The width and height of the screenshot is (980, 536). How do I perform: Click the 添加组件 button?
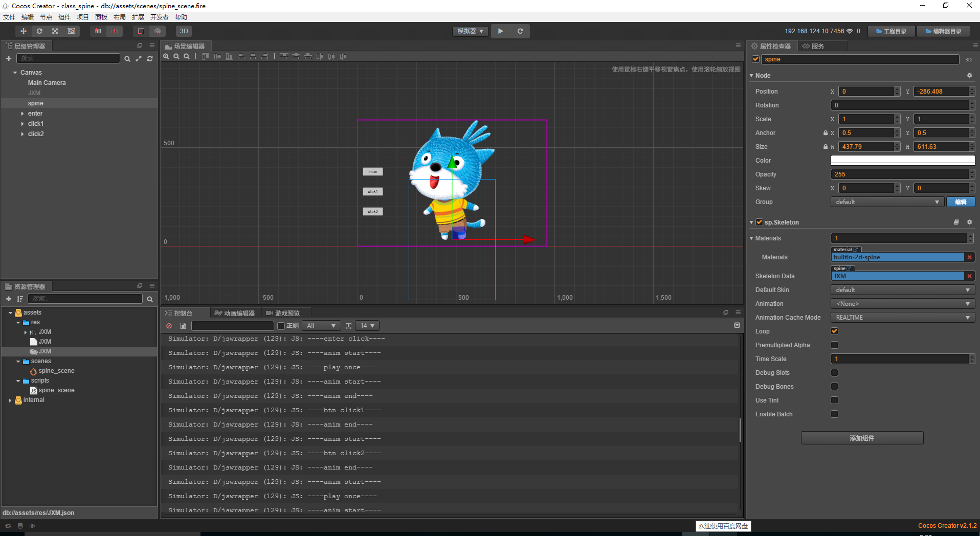861,438
